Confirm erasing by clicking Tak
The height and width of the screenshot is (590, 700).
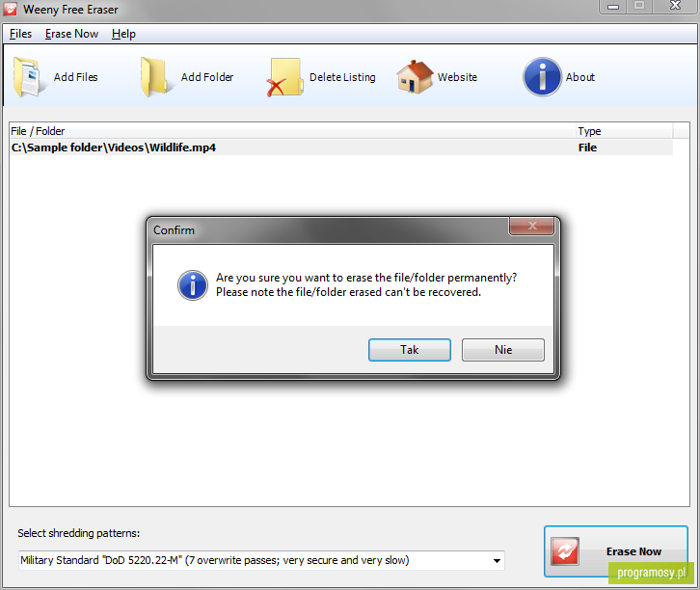[x=410, y=349]
